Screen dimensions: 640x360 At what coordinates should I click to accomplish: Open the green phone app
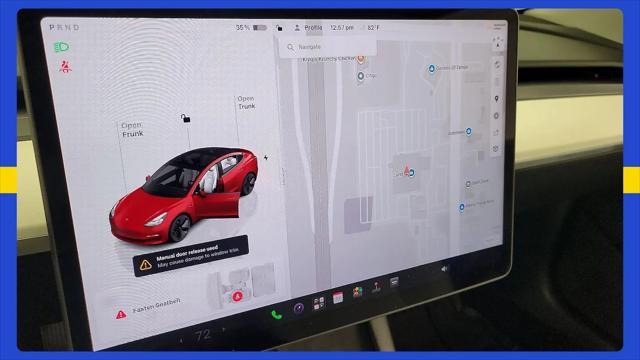(x=277, y=315)
